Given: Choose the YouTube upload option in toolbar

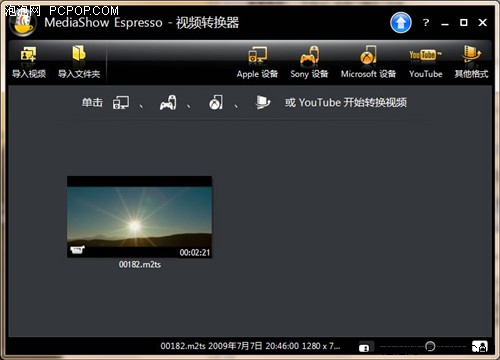Looking at the screenshot, I should click(426, 63).
